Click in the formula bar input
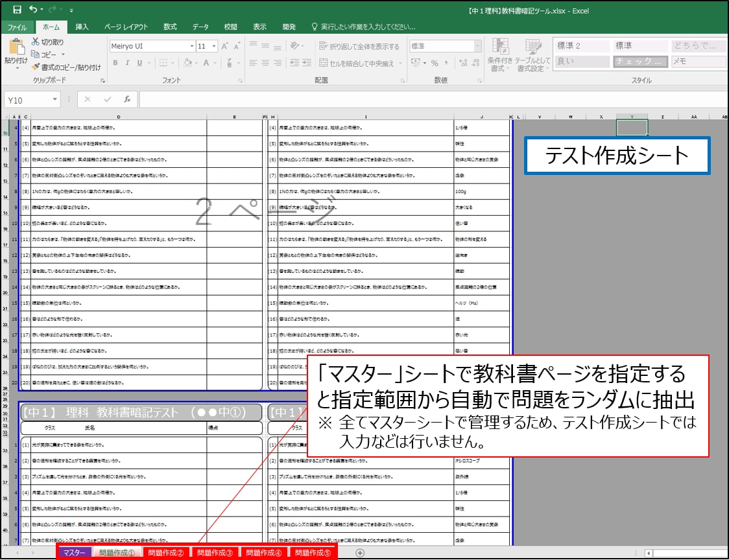Screen dimensions: 729x560 pos(433,99)
